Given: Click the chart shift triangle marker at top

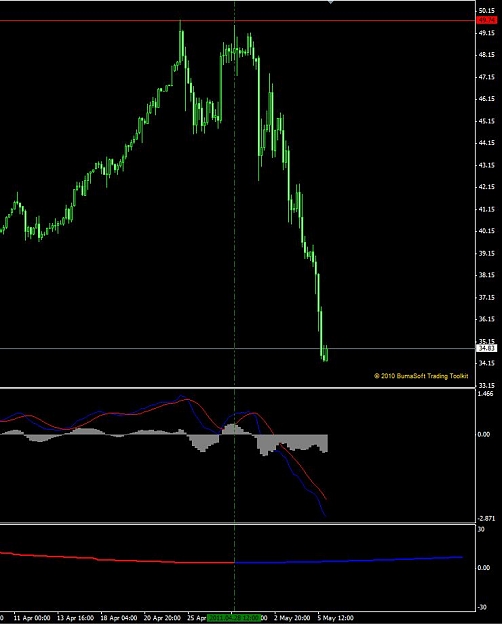Looking at the screenshot, I should coord(331,2).
